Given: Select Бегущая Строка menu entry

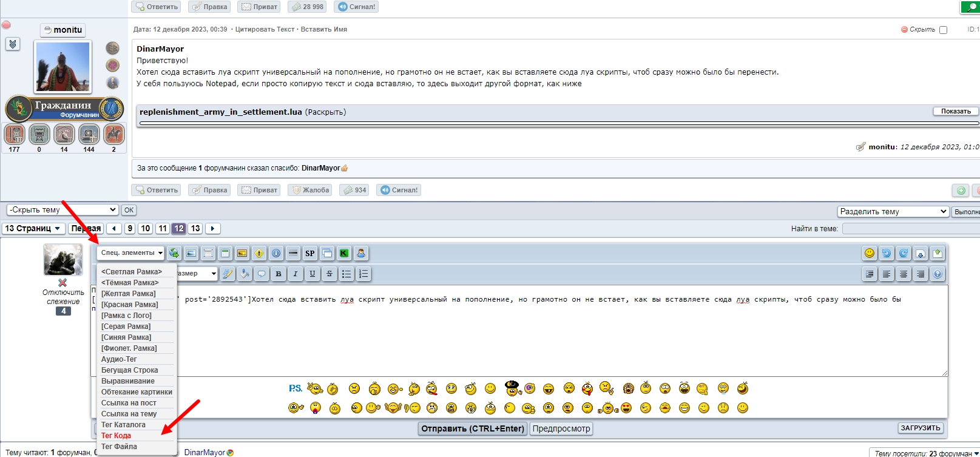Looking at the screenshot, I should click(x=129, y=370).
